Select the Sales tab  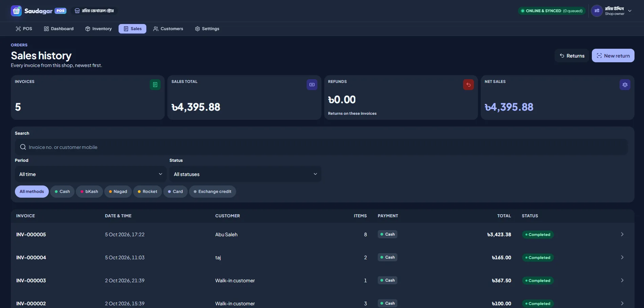tap(132, 29)
